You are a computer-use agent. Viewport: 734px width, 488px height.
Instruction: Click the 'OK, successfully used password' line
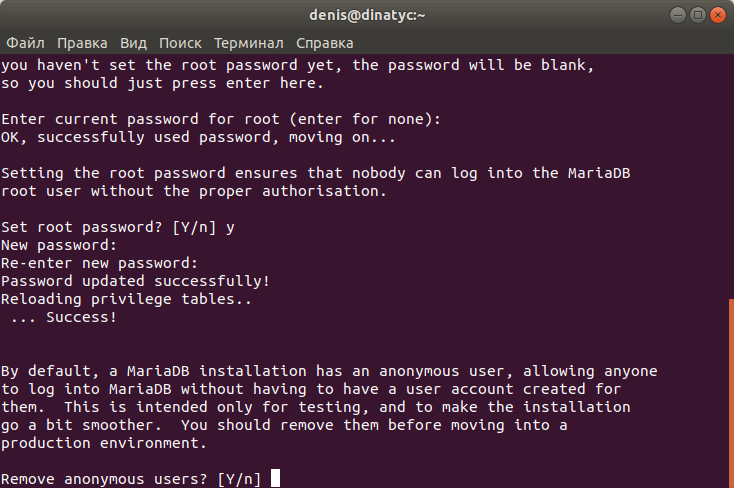(x=198, y=137)
